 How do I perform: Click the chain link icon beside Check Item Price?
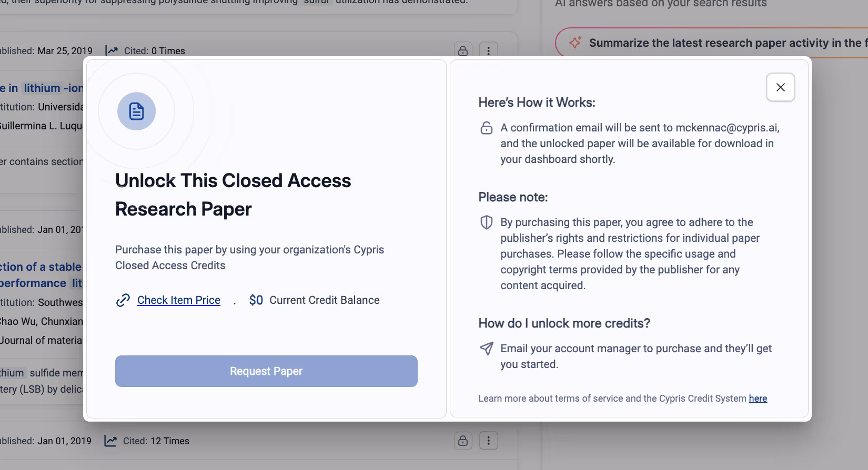point(123,300)
